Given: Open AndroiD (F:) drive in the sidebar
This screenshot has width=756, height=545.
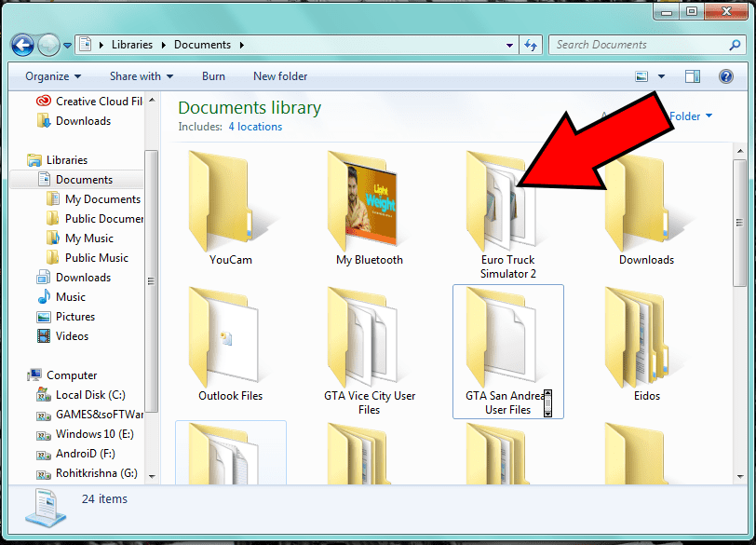Looking at the screenshot, I should [x=75, y=454].
